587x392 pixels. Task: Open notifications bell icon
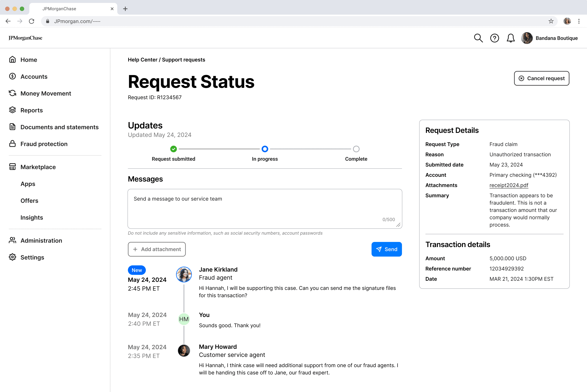(x=510, y=38)
